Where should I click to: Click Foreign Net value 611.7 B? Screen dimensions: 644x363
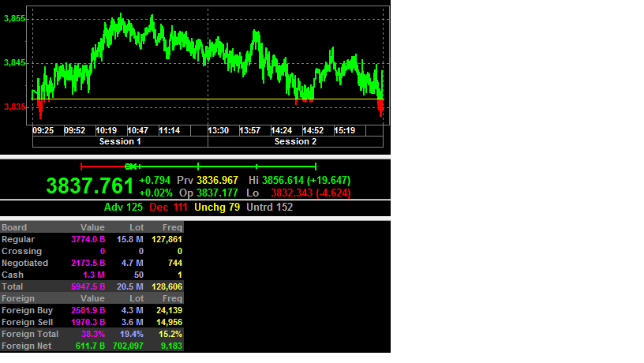tap(90, 346)
